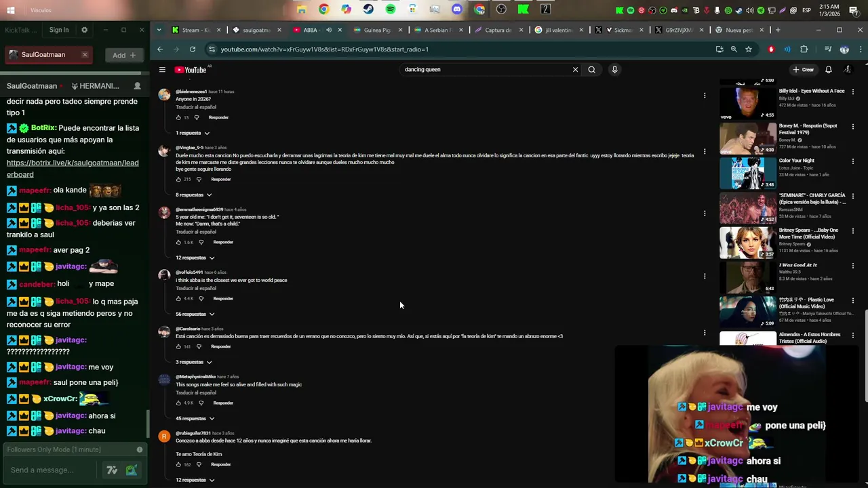
Task: Expand 1 respuesta under 'Anyone in 2026?'
Action: click(x=193, y=133)
